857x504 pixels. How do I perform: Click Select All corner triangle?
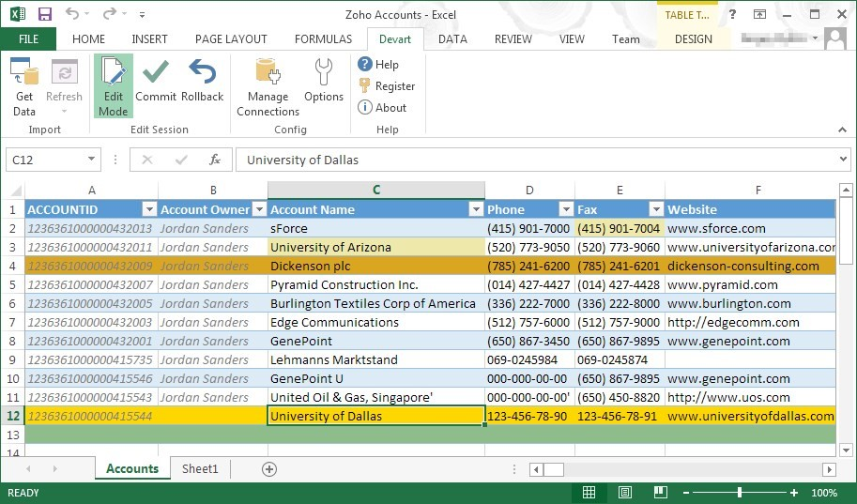coord(16,191)
